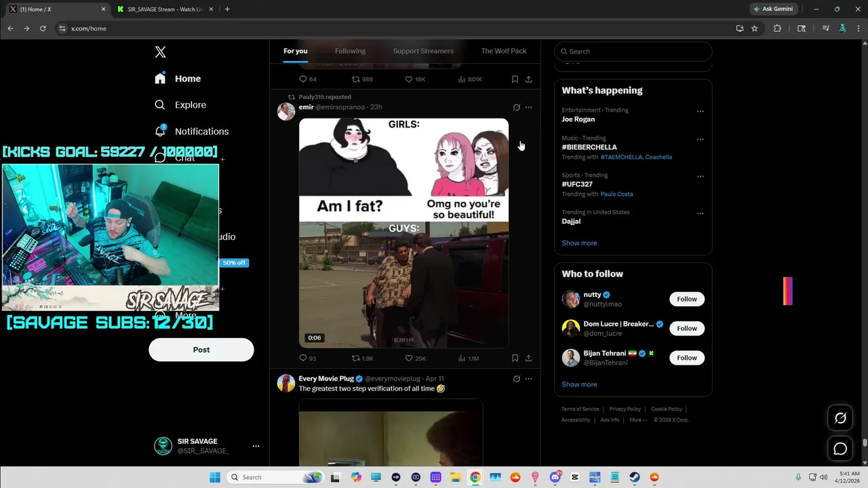
Task: Click the X logo in sidebar
Action: tap(160, 52)
